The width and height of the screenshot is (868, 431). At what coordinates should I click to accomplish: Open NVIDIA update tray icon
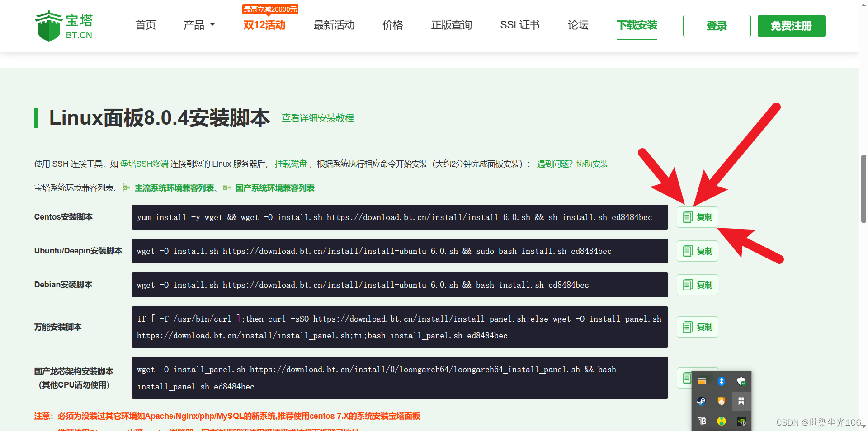(x=741, y=421)
